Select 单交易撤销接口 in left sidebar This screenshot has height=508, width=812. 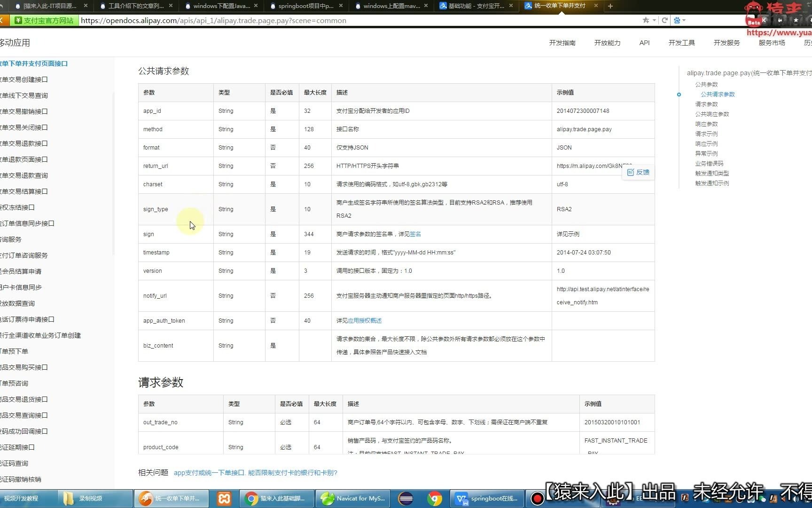pos(24,111)
